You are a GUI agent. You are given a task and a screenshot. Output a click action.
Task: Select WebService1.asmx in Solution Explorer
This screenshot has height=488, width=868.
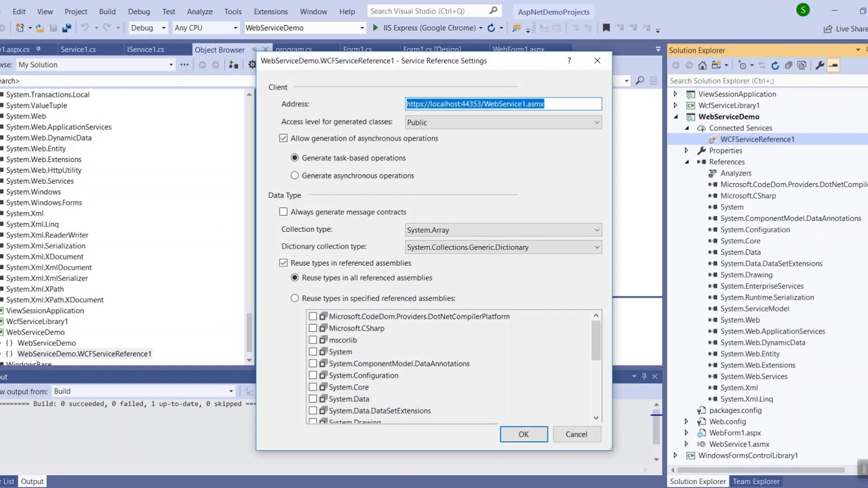tap(739, 444)
